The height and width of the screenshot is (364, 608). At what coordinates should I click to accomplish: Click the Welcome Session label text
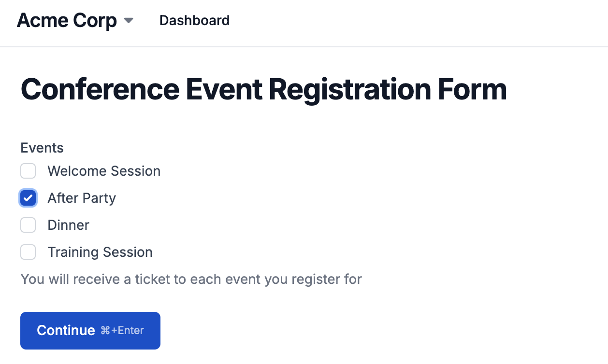[x=104, y=171]
